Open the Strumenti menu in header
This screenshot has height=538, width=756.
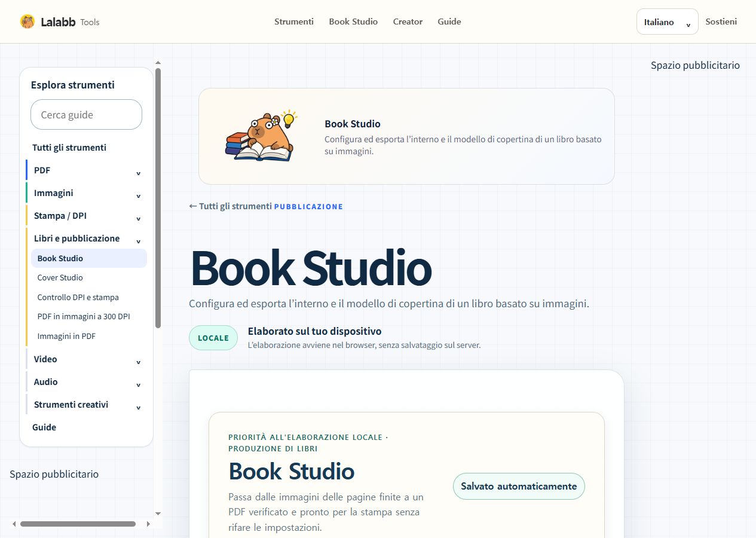tap(294, 22)
